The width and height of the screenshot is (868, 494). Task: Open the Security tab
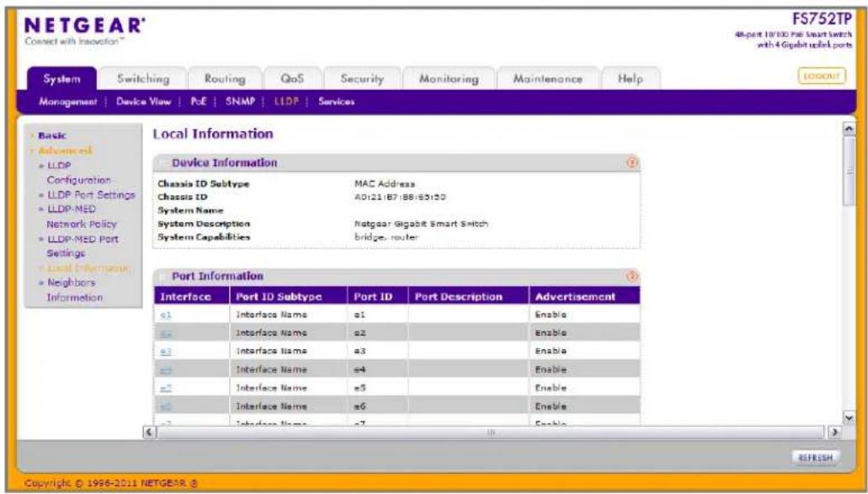tap(362, 78)
